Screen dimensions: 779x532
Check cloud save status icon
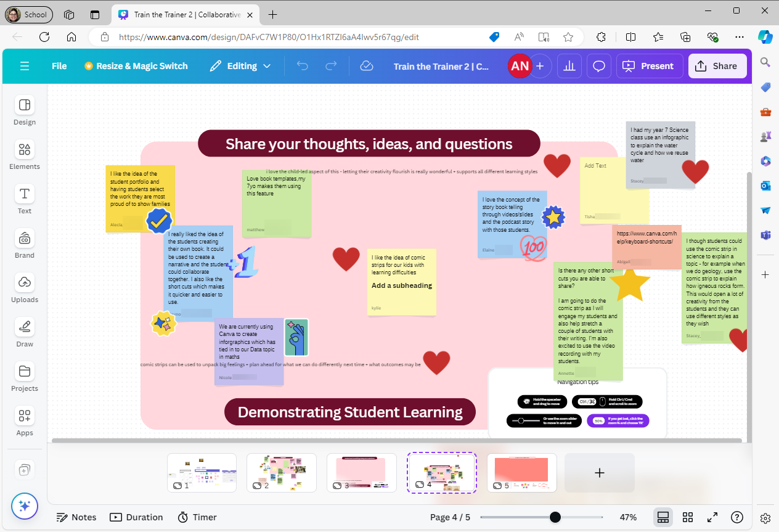tap(367, 66)
